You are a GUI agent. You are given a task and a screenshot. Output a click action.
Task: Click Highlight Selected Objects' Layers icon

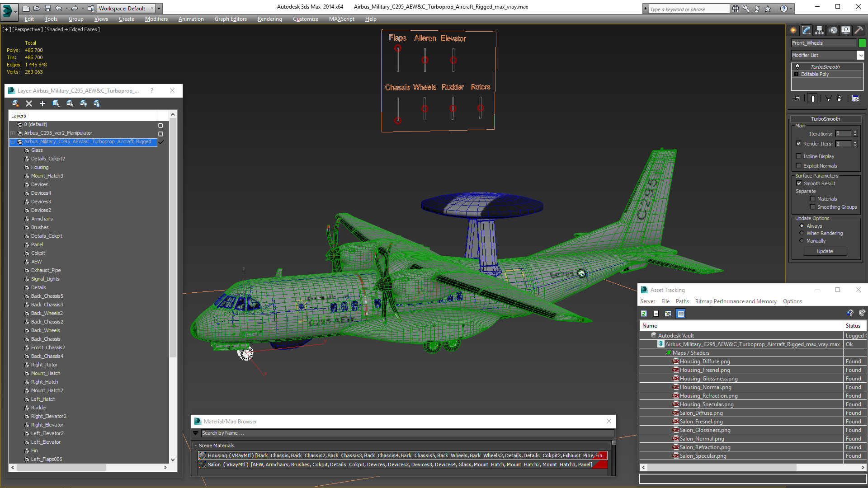70,103
